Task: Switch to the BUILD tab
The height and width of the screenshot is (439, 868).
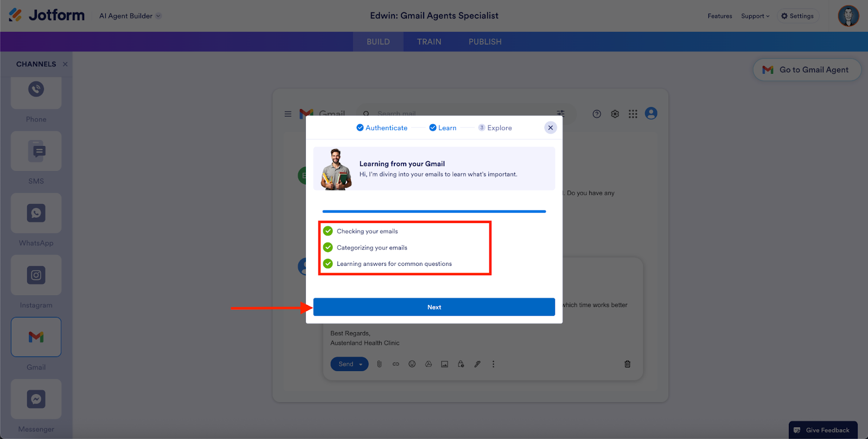Action: point(378,42)
